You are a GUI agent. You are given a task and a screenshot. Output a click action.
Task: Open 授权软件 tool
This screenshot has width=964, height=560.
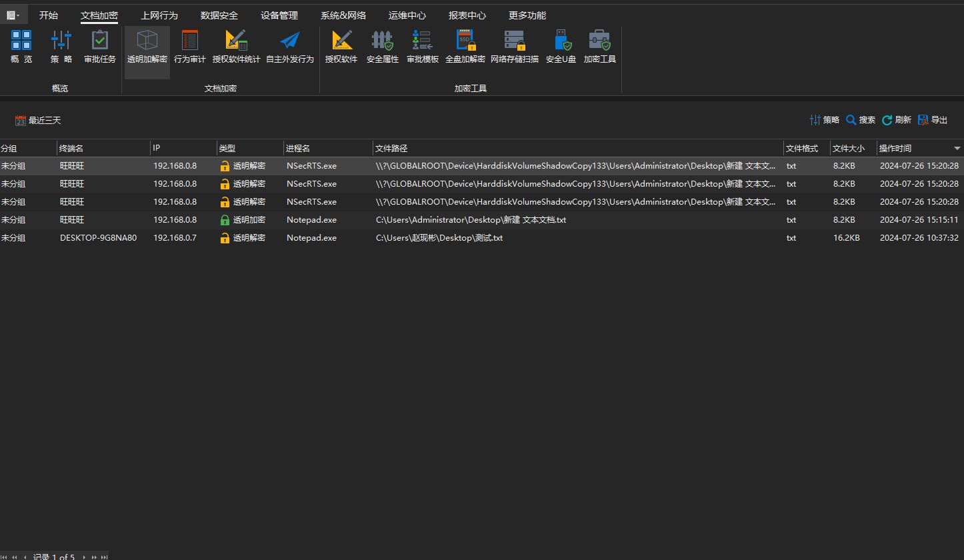[x=341, y=46]
